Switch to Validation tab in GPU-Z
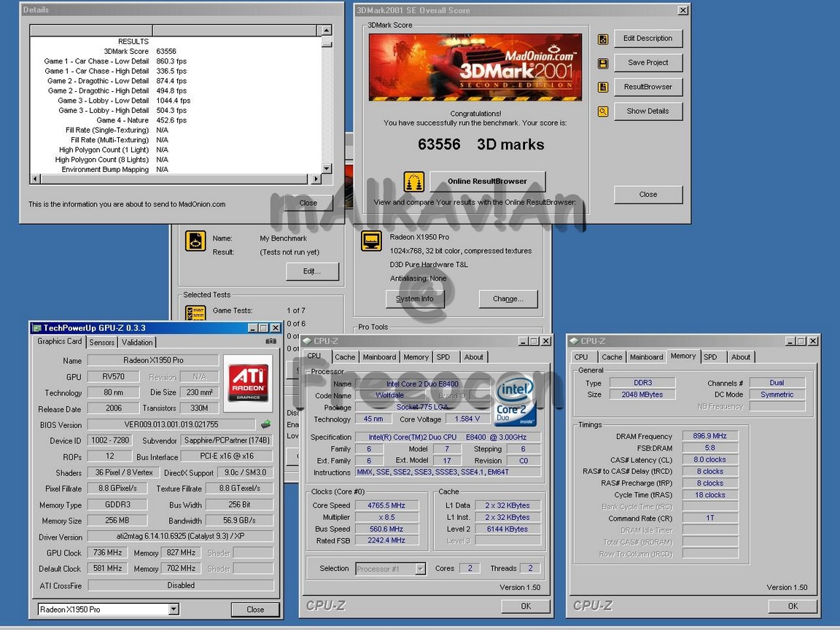This screenshot has width=840, height=630. pos(137,342)
